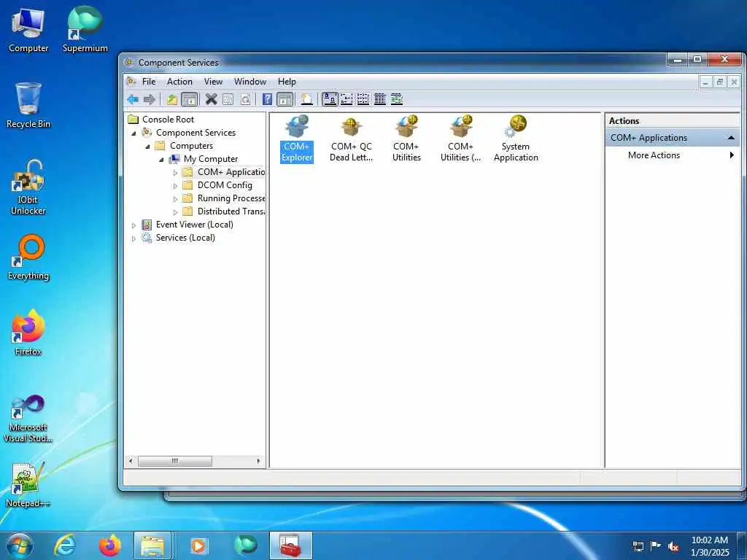Expand the DCOM Config tree node

175,186
